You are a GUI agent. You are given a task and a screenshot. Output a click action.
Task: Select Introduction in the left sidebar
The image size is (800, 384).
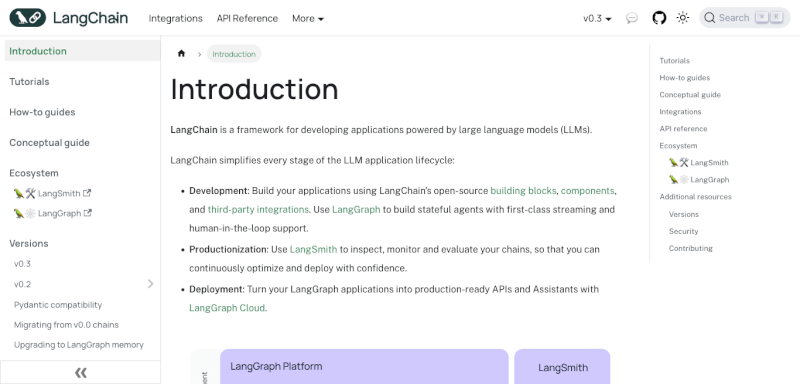(x=82, y=51)
